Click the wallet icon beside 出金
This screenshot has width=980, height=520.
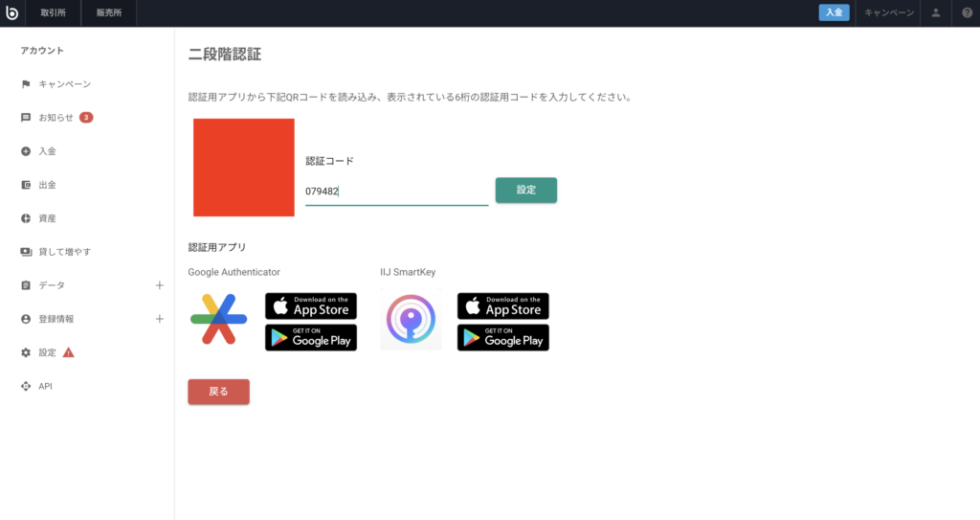click(x=26, y=185)
